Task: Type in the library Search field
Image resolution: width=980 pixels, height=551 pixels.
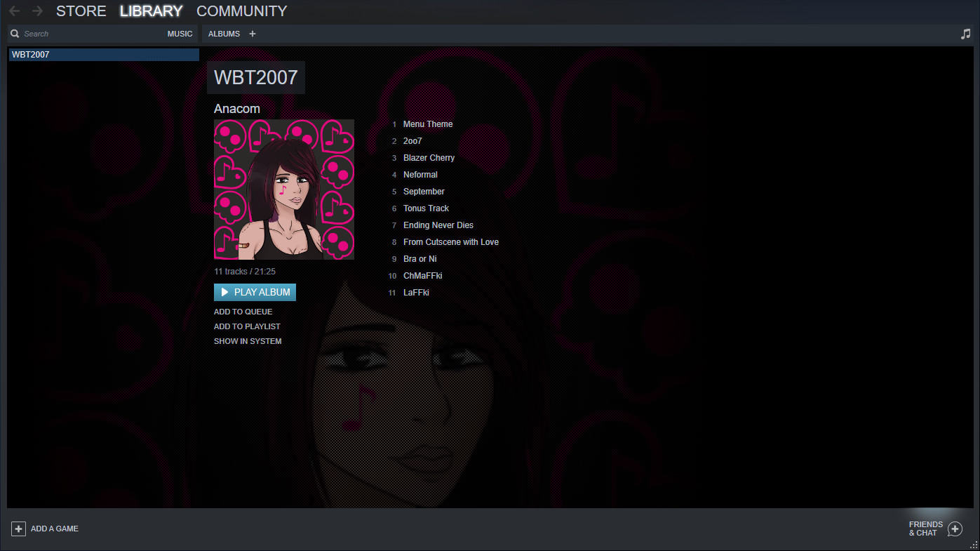Action: click(x=91, y=34)
